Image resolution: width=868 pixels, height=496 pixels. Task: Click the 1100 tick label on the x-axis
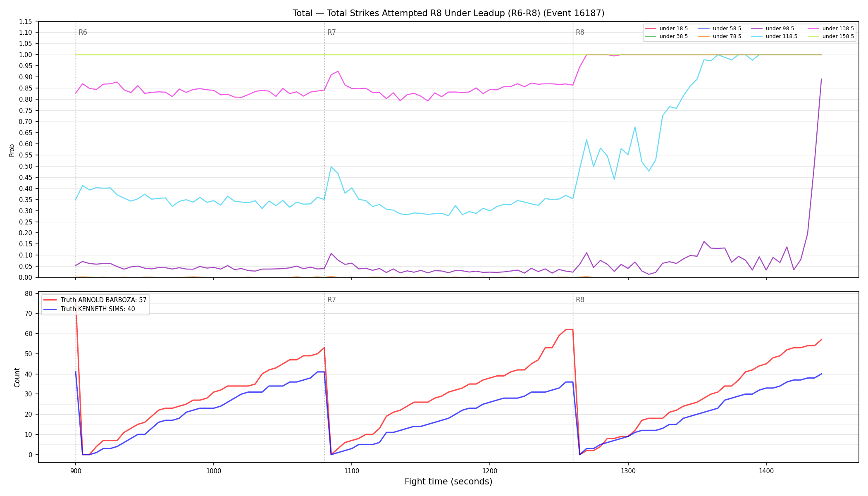352,470
